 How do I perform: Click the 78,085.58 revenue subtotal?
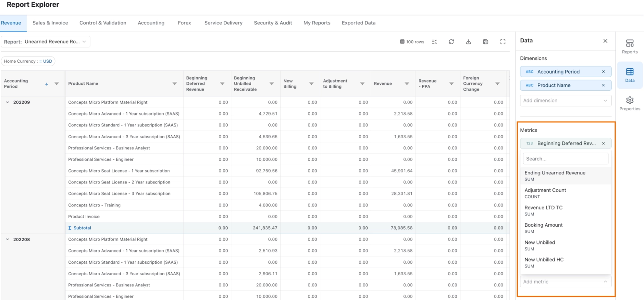(402, 228)
